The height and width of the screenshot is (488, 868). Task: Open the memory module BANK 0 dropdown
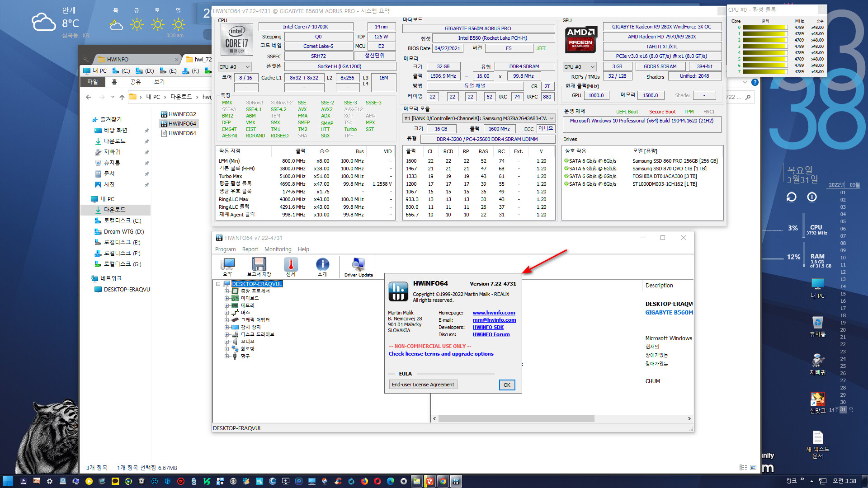478,118
